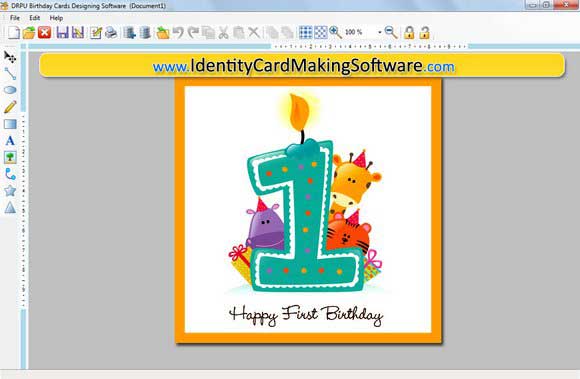Zoom out with the minus magnifier

[391, 33]
